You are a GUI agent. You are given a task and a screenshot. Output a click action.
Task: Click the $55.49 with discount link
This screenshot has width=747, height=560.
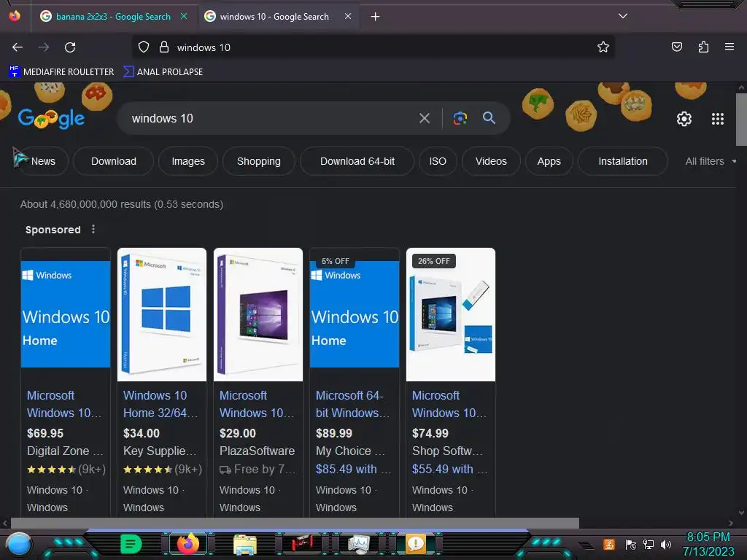449,469
